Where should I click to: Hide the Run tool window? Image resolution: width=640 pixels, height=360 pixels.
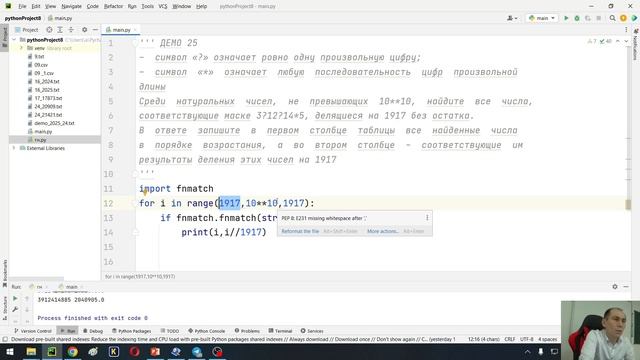click(626, 287)
